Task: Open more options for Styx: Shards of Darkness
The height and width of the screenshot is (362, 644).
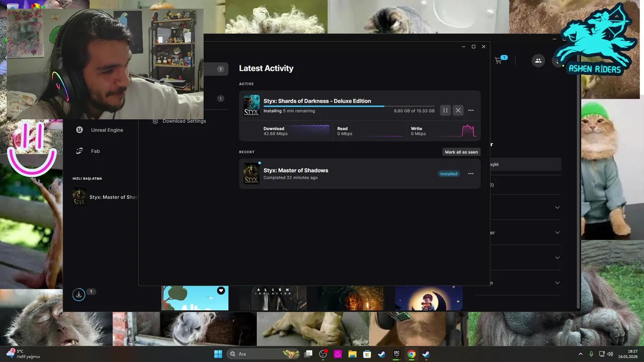Action: point(471,110)
